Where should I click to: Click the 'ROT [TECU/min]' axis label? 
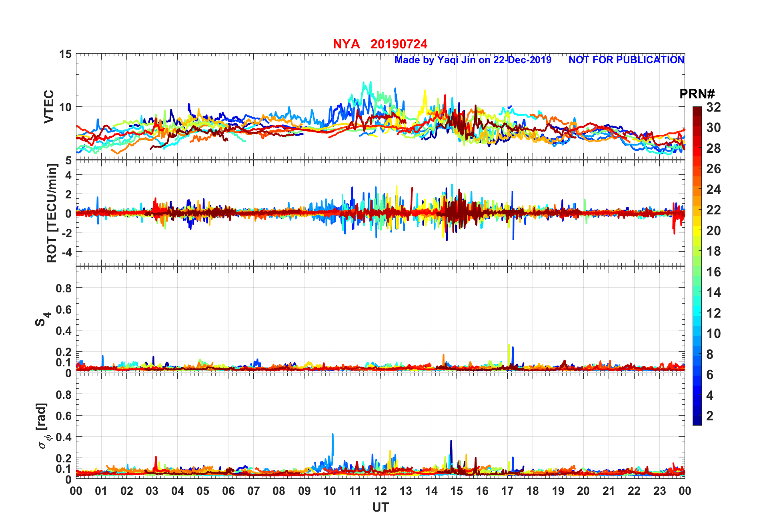[x=52, y=213]
